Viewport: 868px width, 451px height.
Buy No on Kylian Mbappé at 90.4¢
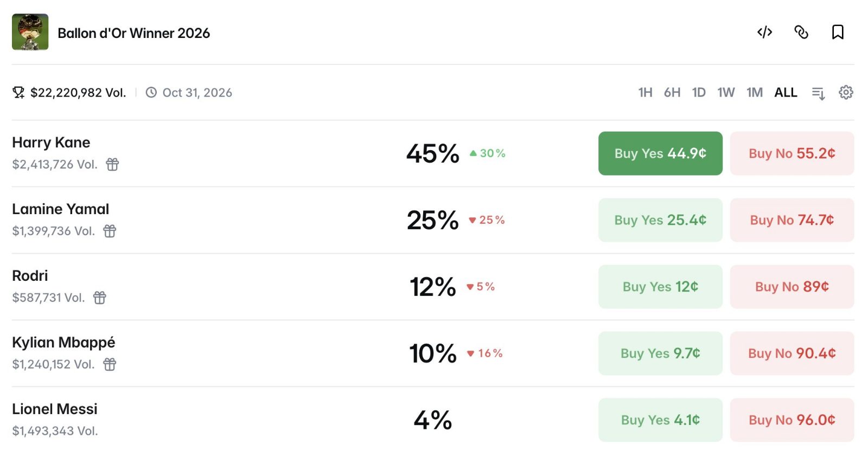pos(792,353)
